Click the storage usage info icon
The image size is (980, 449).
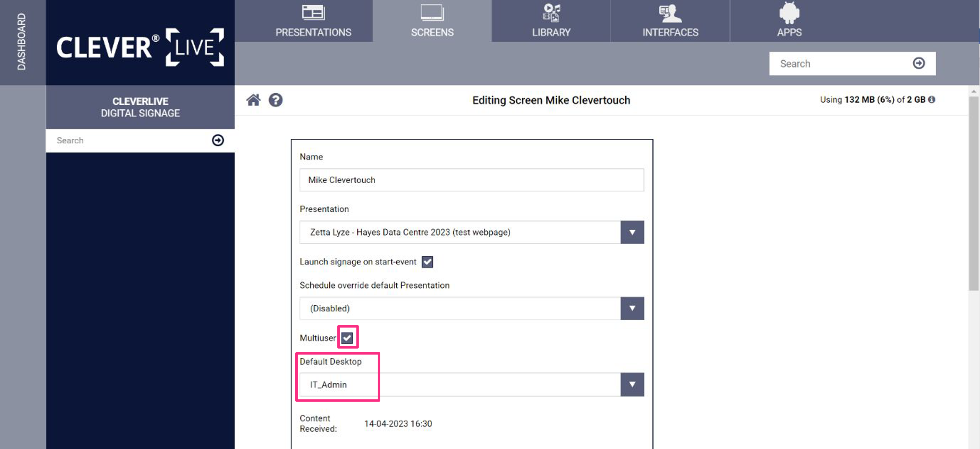click(x=931, y=100)
